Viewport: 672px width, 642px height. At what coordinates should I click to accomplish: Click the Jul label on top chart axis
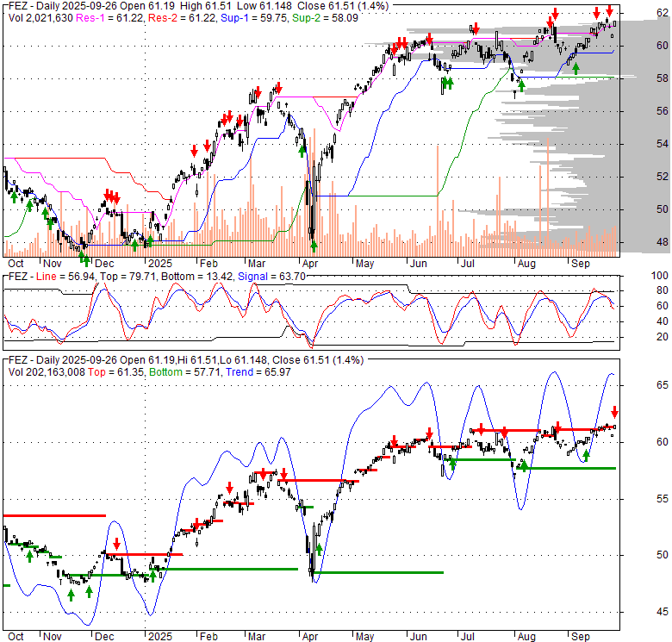[x=468, y=264]
